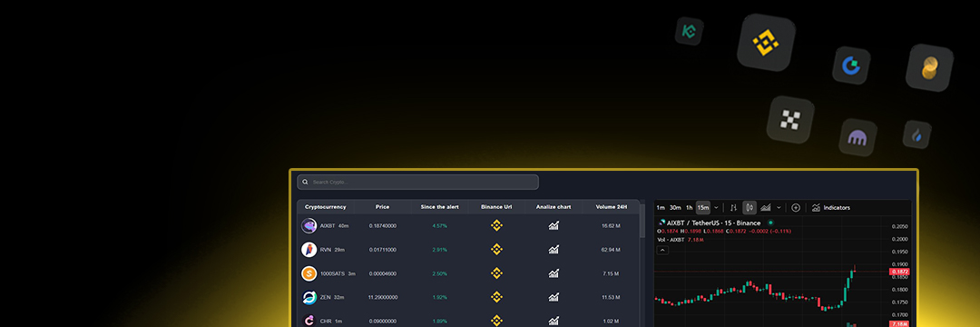The width and height of the screenshot is (980, 327).
Task: Select the 15m timeframe button
Action: 703,208
